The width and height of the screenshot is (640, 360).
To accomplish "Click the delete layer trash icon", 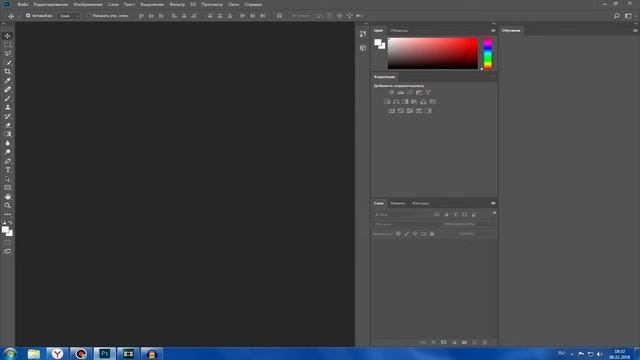I will [485, 342].
